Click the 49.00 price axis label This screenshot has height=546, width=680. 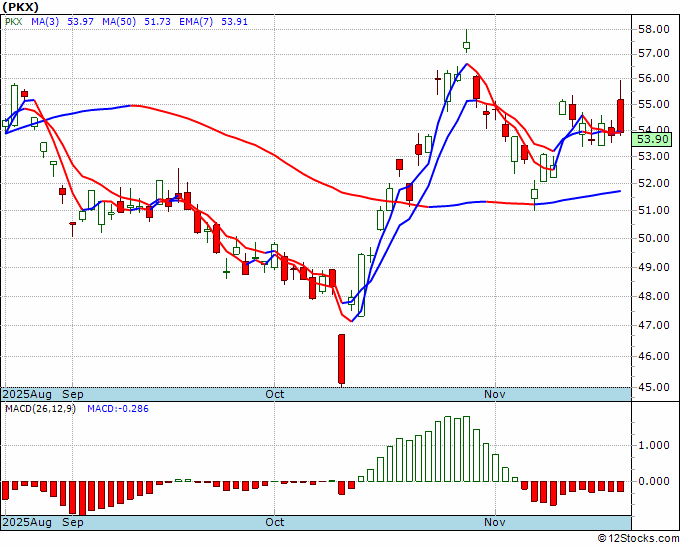(654, 268)
